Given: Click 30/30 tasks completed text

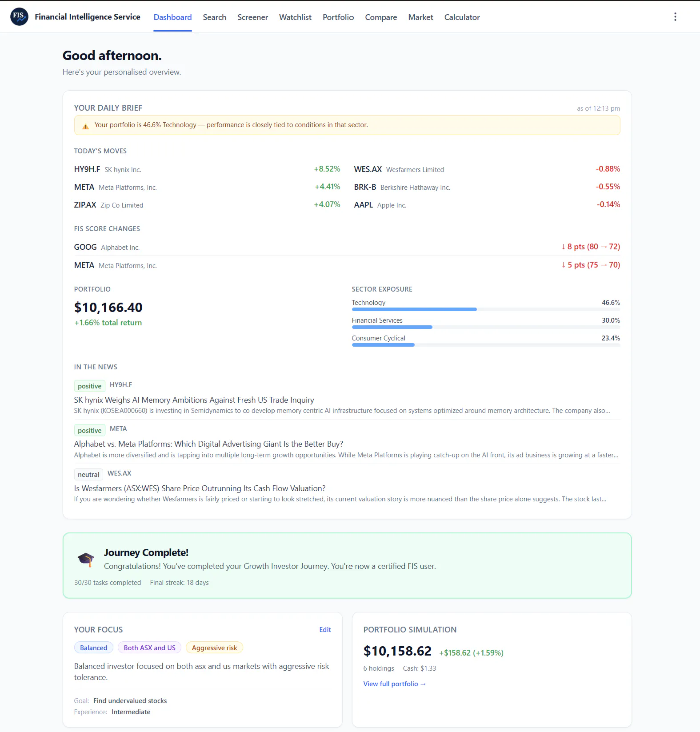Looking at the screenshot, I should [108, 583].
